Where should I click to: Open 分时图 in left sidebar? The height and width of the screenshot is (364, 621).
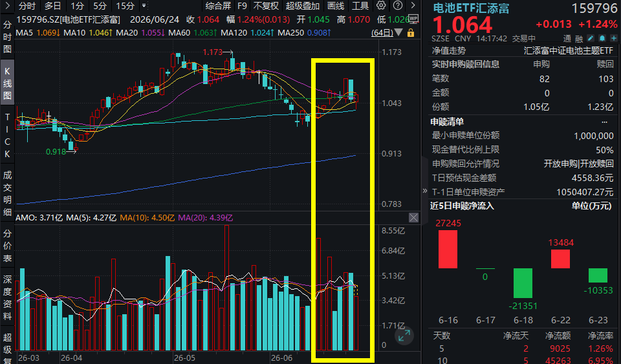click(x=7, y=37)
